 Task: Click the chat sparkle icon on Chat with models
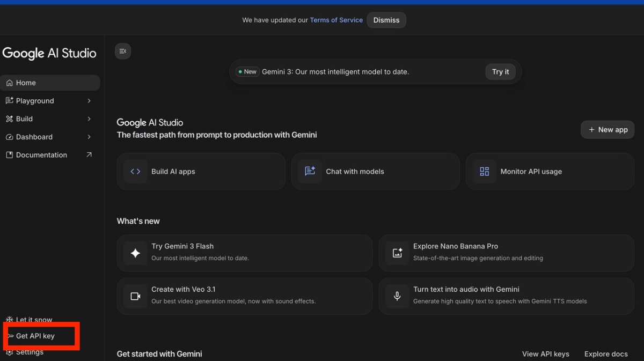tap(310, 172)
